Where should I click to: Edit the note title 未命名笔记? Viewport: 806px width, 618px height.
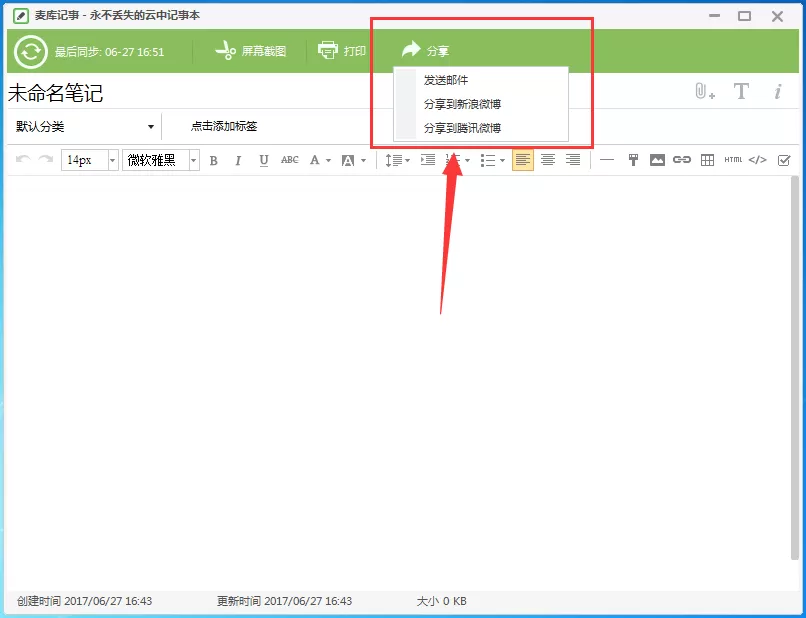tap(56, 93)
